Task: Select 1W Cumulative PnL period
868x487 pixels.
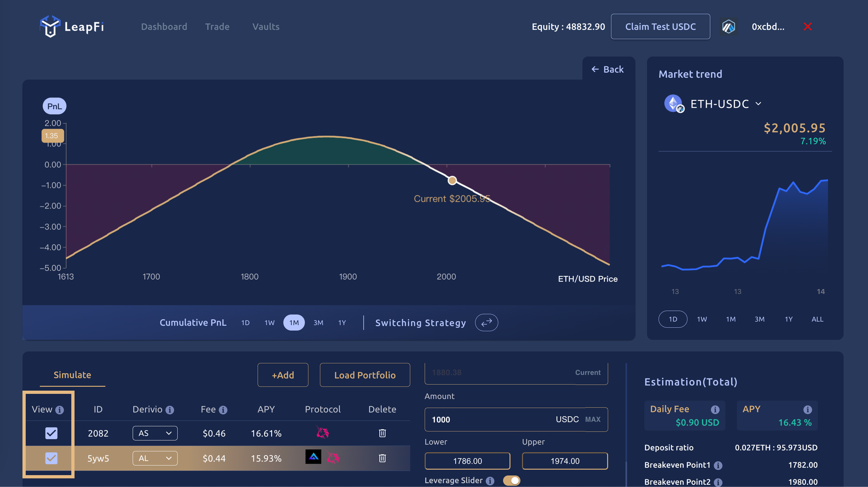Action: pos(270,323)
